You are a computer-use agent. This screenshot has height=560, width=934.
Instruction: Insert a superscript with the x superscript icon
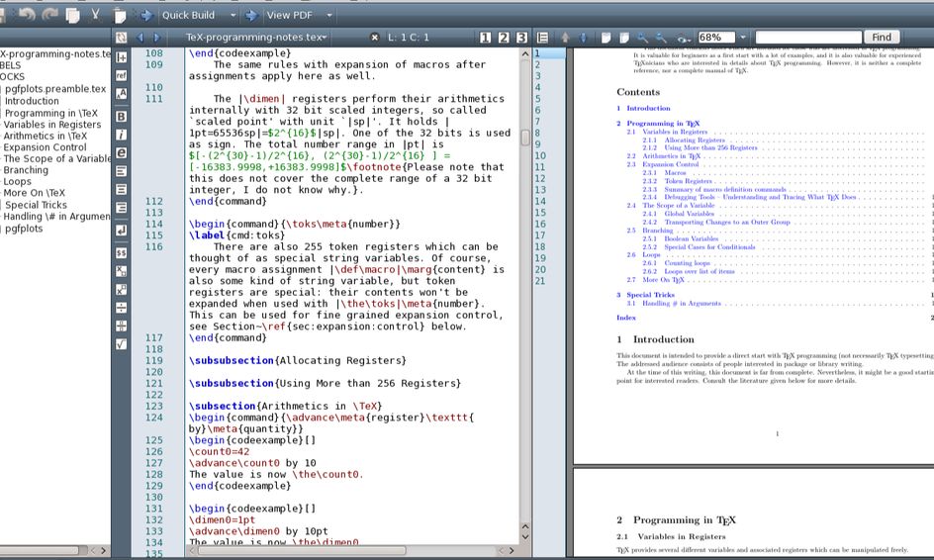[121, 290]
